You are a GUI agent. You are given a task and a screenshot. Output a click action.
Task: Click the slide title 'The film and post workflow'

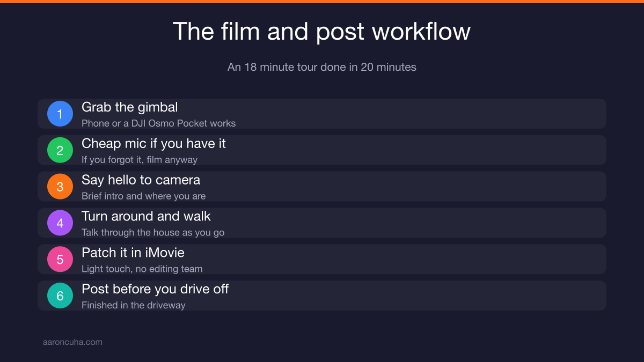pos(321,32)
